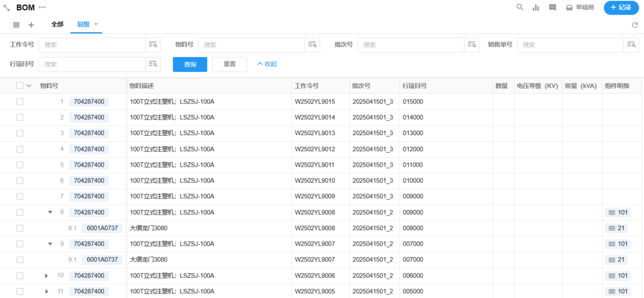
Task: Click the filter icon in 销售单号 search field
Action: pos(631,45)
